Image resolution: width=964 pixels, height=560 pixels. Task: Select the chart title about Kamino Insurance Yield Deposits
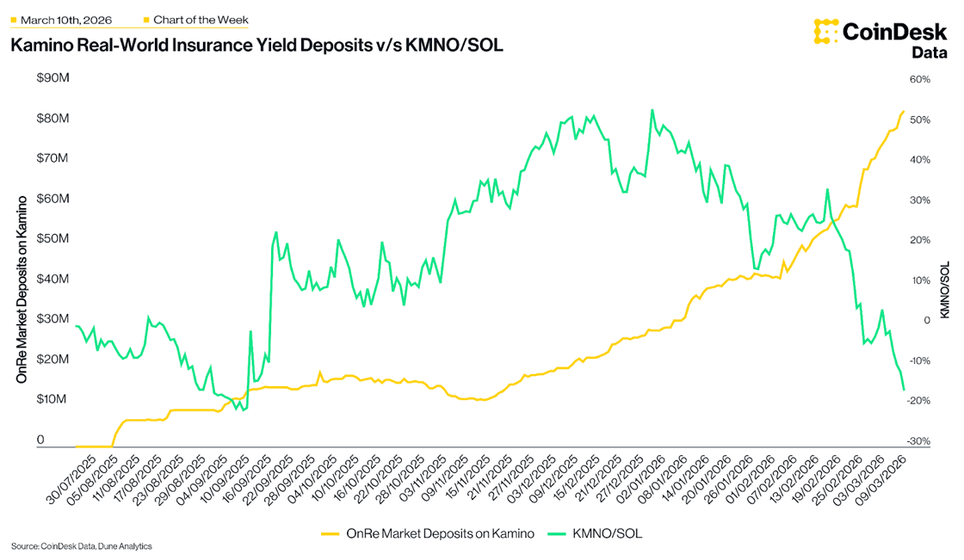tap(256, 46)
